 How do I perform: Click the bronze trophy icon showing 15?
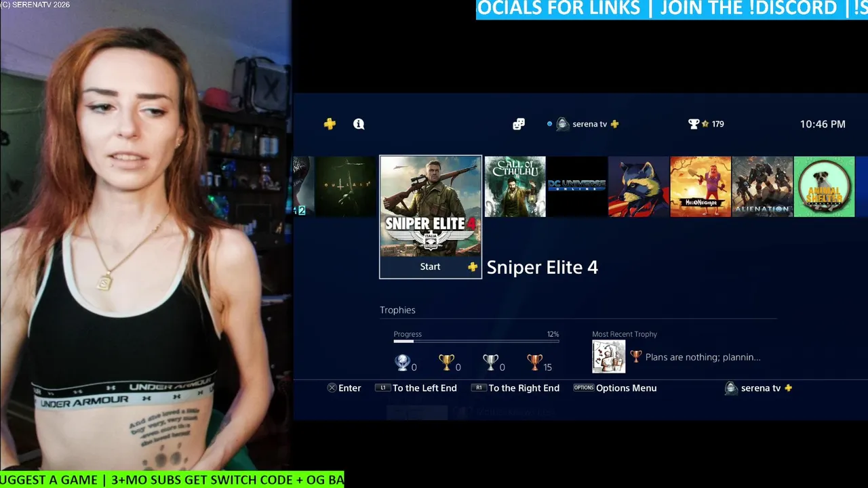point(534,363)
